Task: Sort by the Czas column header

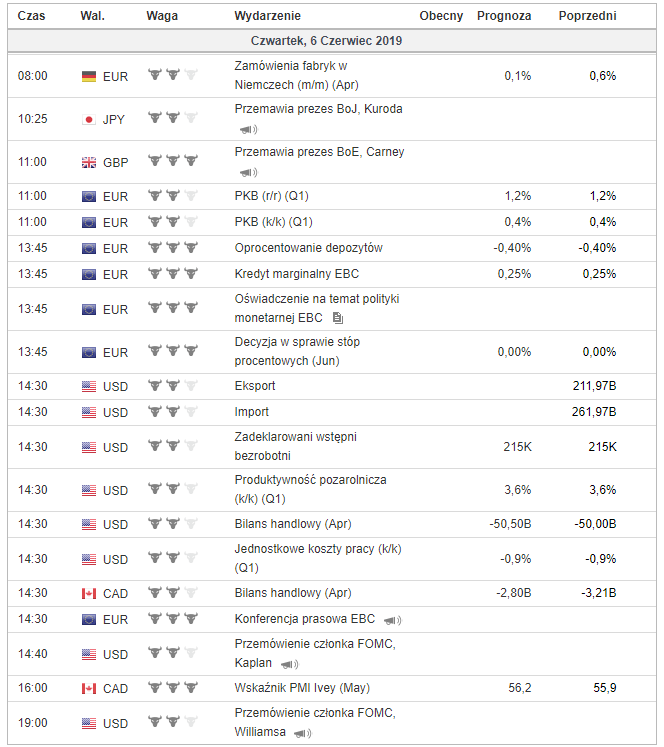Action: pyautogui.click(x=32, y=16)
